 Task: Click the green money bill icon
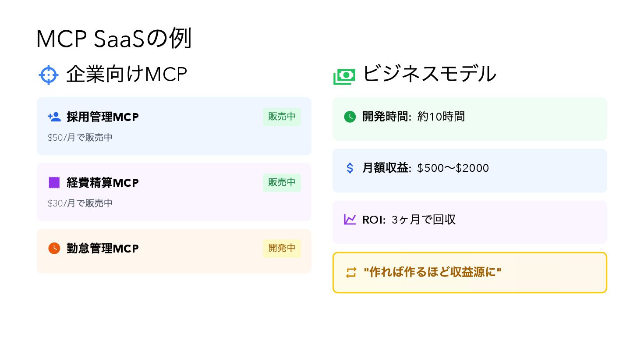click(344, 76)
